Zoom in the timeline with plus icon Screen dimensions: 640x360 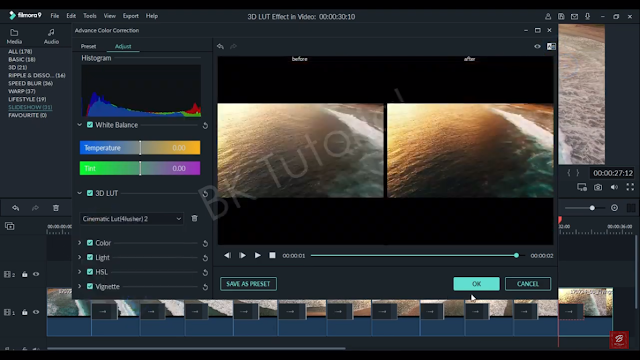click(x=614, y=208)
